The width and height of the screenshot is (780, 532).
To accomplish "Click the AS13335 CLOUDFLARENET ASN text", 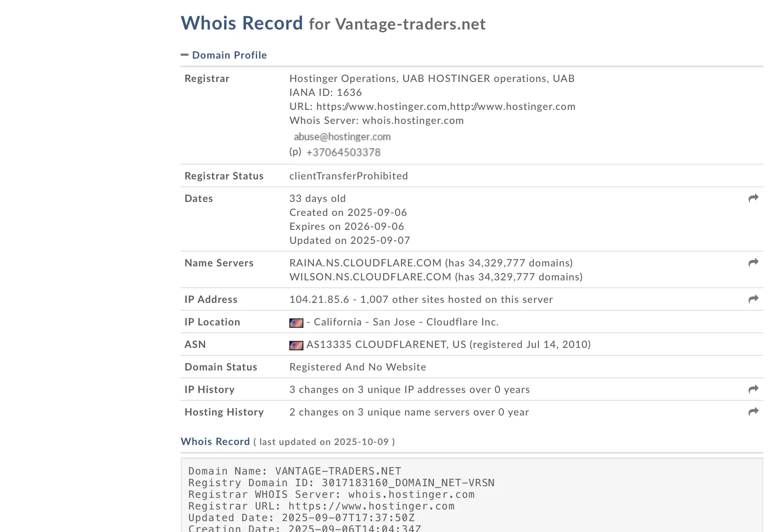I will 376,344.
